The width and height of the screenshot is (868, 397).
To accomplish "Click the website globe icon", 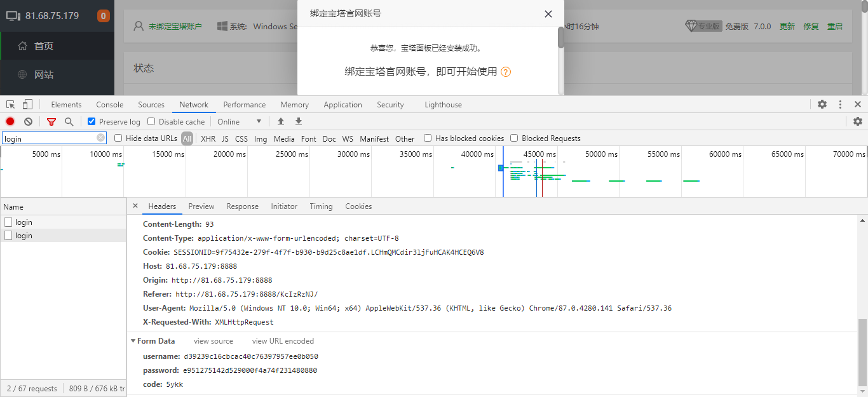I will (x=23, y=74).
